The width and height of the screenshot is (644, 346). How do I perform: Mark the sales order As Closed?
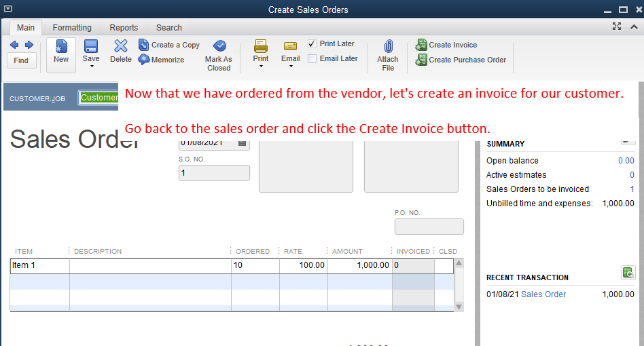219,56
